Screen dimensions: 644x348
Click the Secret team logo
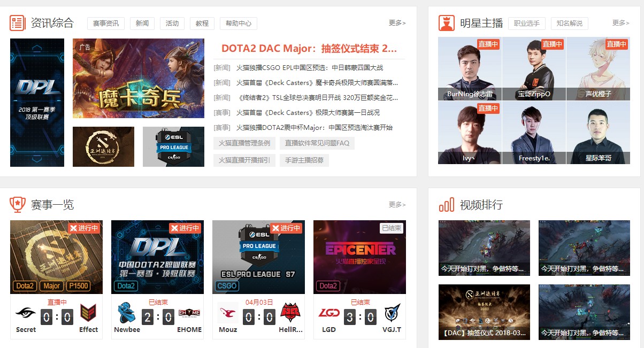click(26, 314)
